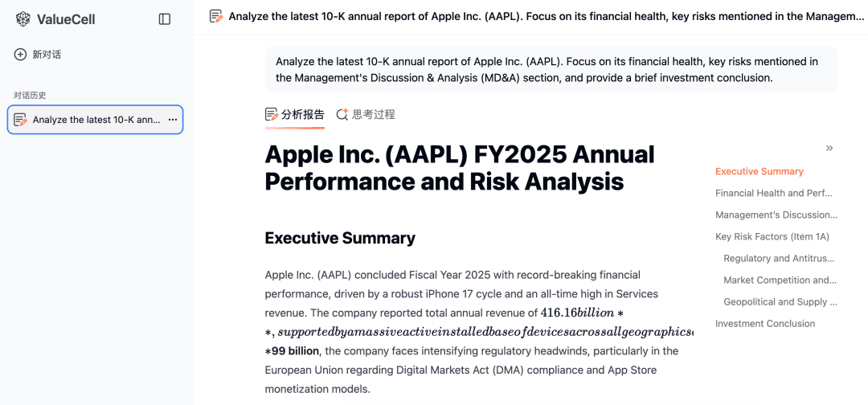Viewport: 868px width, 405px height.
Task: Open Regulatory and Antitrust outline sub-item
Action: pyautogui.click(x=779, y=259)
